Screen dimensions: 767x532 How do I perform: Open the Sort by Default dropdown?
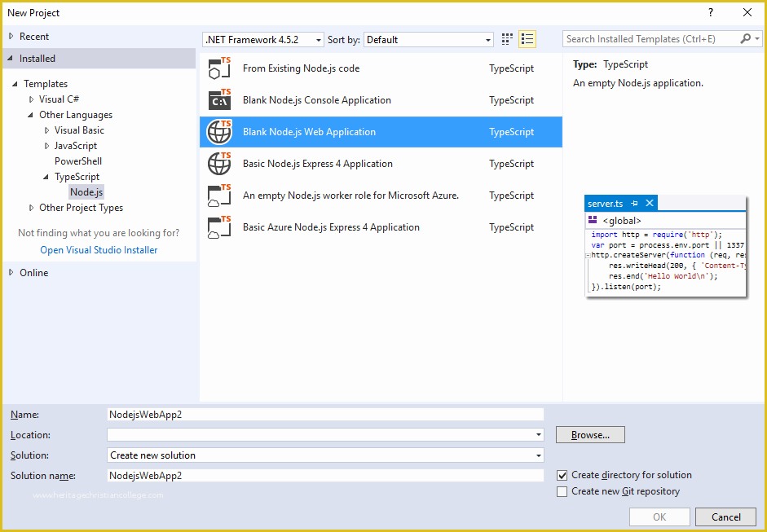[x=489, y=39]
